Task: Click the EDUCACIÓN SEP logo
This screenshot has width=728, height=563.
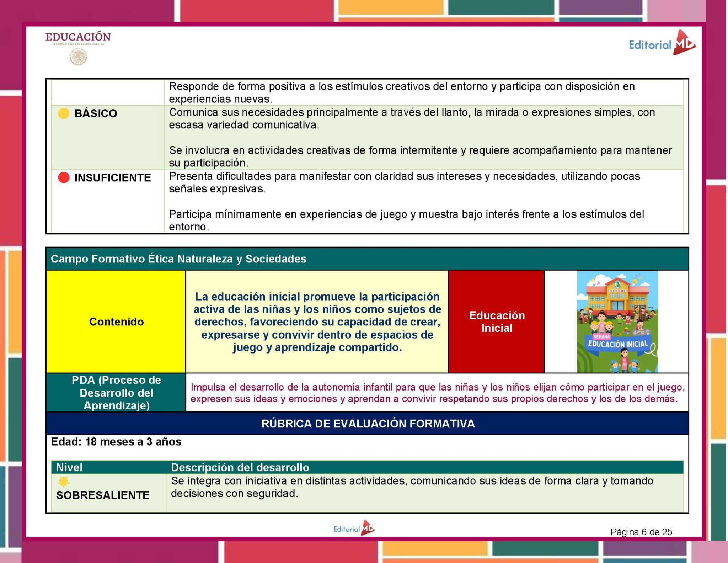Action: pyautogui.click(x=78, y=37)
